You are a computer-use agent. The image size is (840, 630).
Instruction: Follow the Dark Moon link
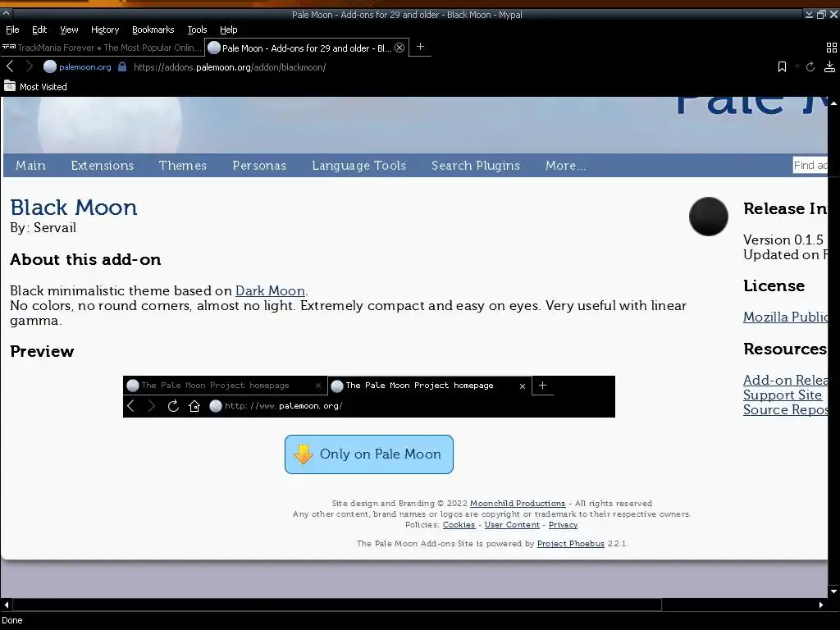click(x=270, y=291)
